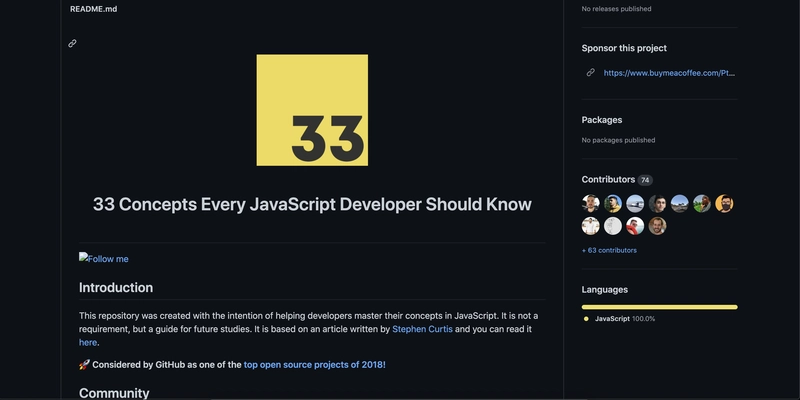This screenshot has width=800, height=400.
Task: Open avatar of man in black shirt, white background
Action: click(x=591, y=204)
